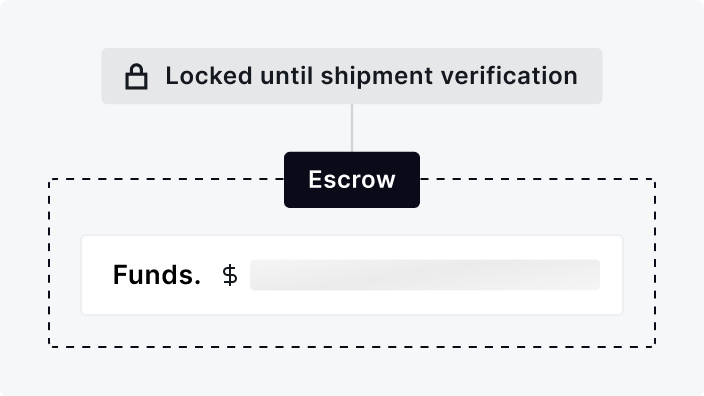The height and width of the screenshot is (396, 704).
Task: Click the word "until" in the banner
Action: point(286,76)
